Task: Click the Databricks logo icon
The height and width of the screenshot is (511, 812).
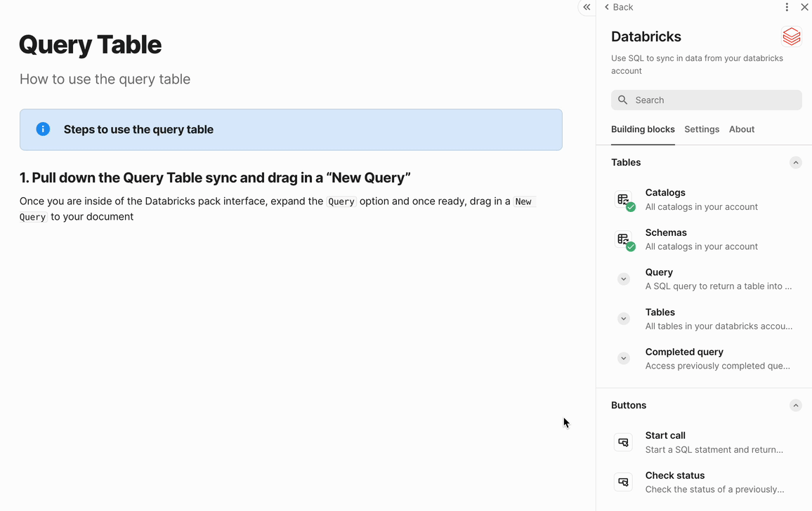Action: pyautogui.click(x=792, y=36)
